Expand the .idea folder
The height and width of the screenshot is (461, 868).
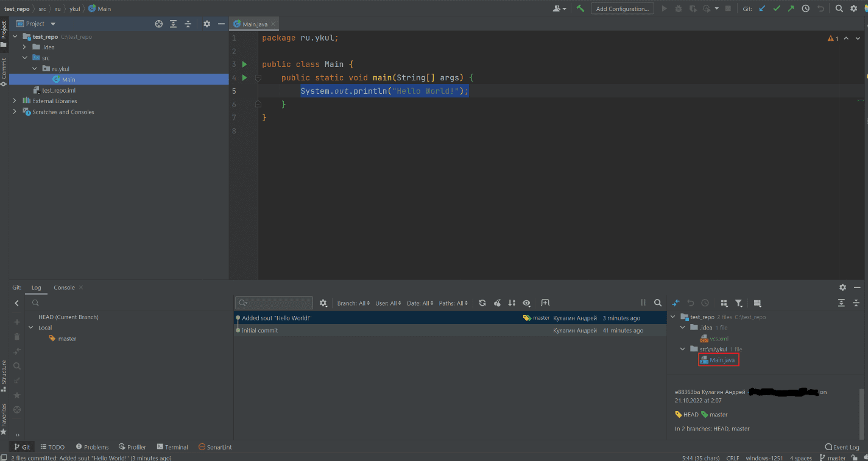(x=24, y=47)
